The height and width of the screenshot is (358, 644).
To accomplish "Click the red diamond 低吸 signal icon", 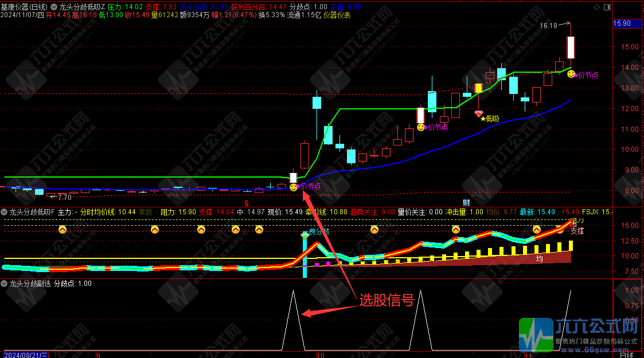I will [x=479, y=113].
